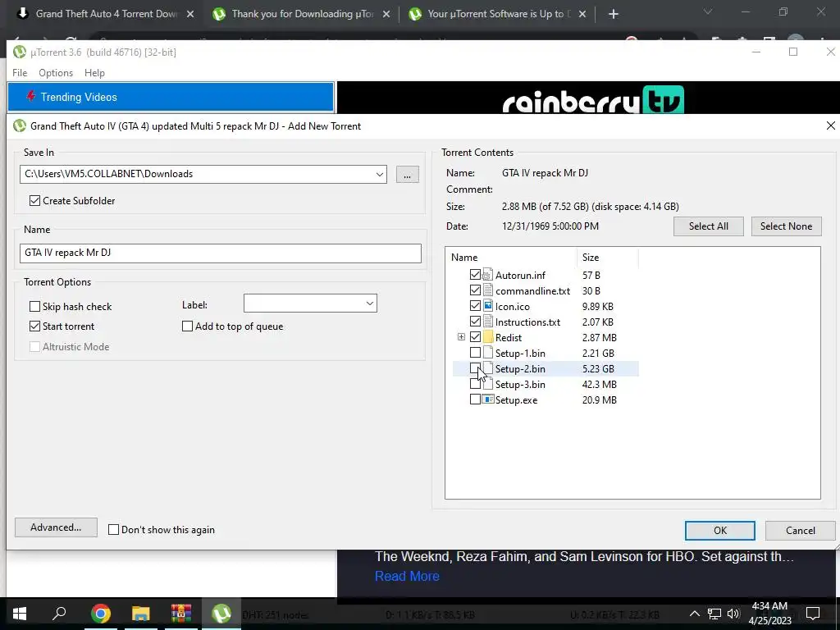Click the Setup-1.bin file icon
The image size is (840, 630).
tap(487, 353)
